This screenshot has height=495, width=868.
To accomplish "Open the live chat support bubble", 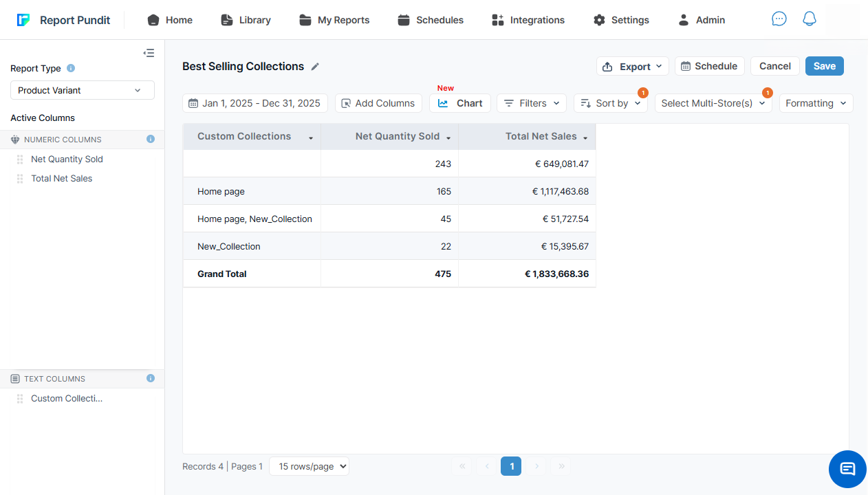I will tap(847, 469).
